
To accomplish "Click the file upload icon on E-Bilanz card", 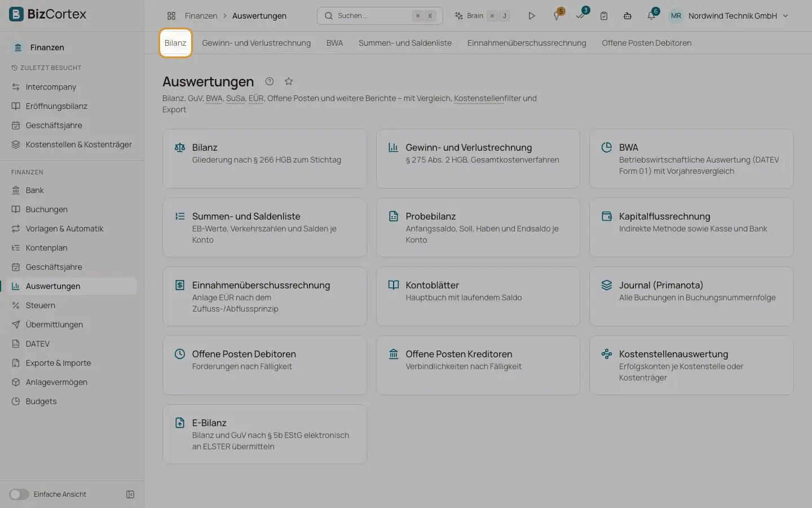I will coord(180,423).
